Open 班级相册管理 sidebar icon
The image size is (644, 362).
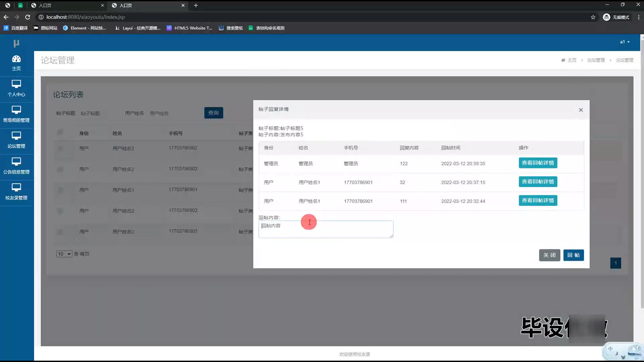(16, 110)
